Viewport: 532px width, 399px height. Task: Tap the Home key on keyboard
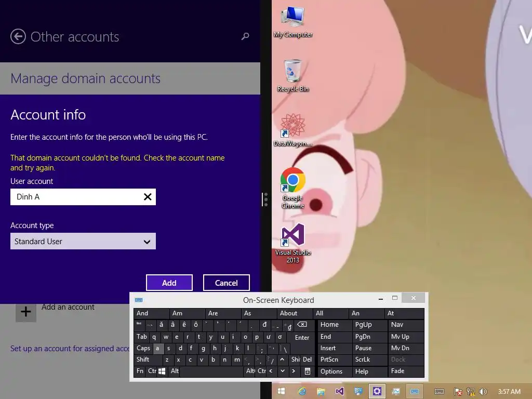(x=335, y=325)
